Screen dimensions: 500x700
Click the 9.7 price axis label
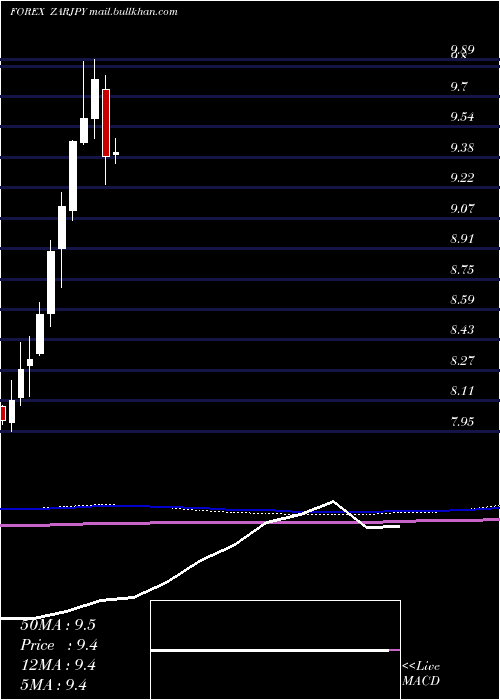coord(459,87)
